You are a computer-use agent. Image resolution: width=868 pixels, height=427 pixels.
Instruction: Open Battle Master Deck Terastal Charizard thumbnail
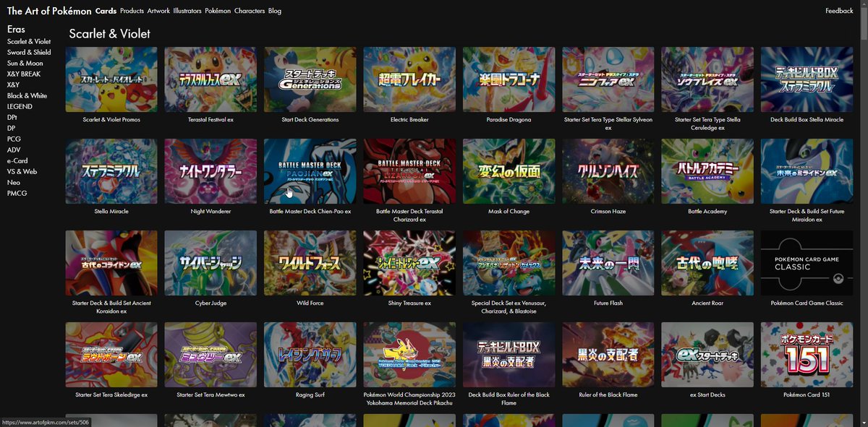(x=409, y=171)
